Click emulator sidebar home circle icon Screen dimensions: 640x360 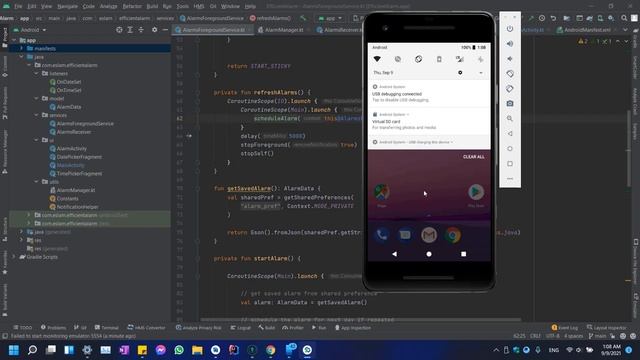tap(510, 149)
